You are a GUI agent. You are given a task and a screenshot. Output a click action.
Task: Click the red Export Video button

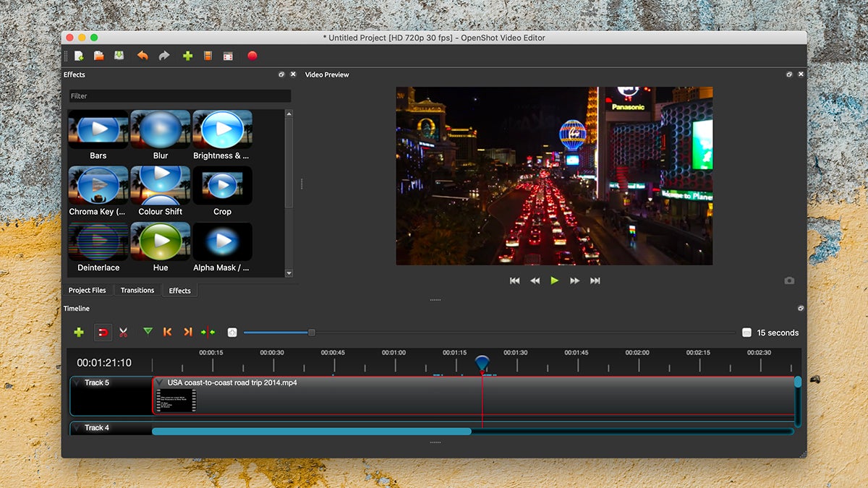[252, 56]
